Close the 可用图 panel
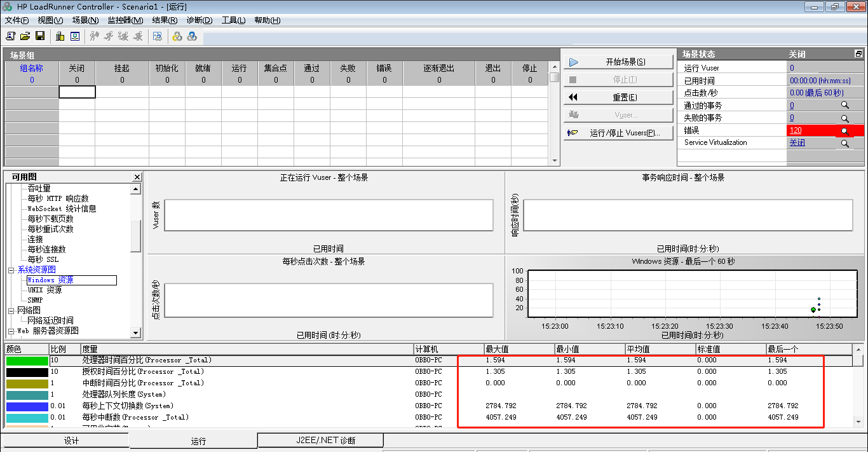This screenshot has height=452, width=868. click(137, 177)
